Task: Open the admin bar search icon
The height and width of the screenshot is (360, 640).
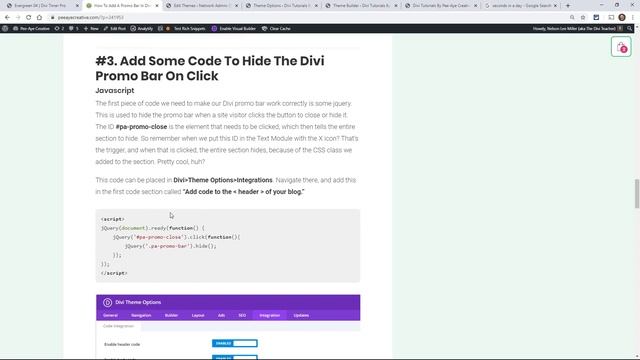Action: pyautogui.click(x=630, y=29)
